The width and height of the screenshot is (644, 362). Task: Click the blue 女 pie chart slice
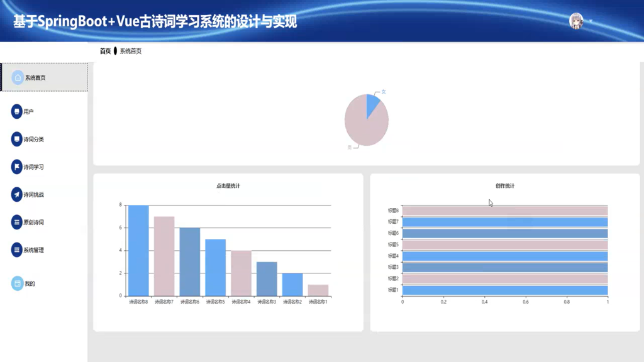tap(372, 104)
